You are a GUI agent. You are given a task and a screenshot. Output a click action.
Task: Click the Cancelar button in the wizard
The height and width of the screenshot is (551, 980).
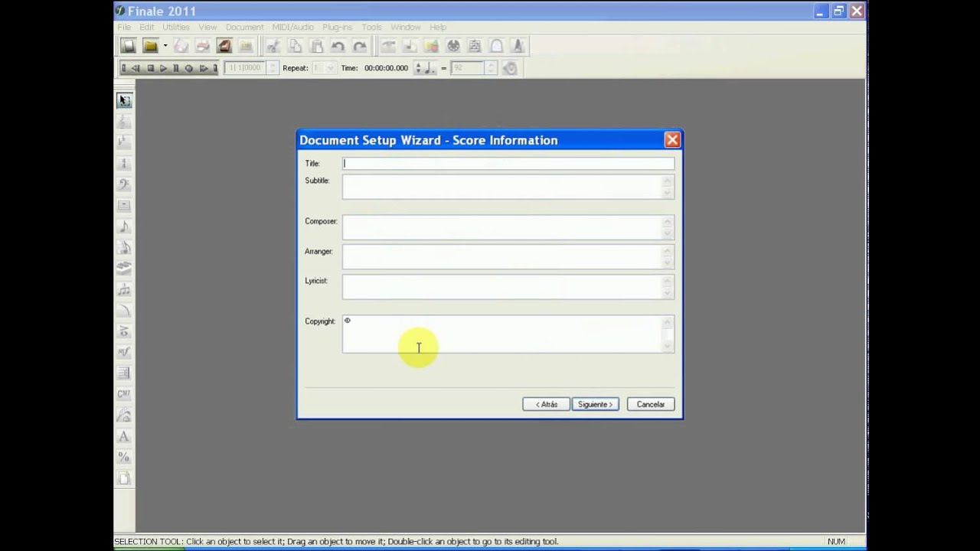click(651, 404)
